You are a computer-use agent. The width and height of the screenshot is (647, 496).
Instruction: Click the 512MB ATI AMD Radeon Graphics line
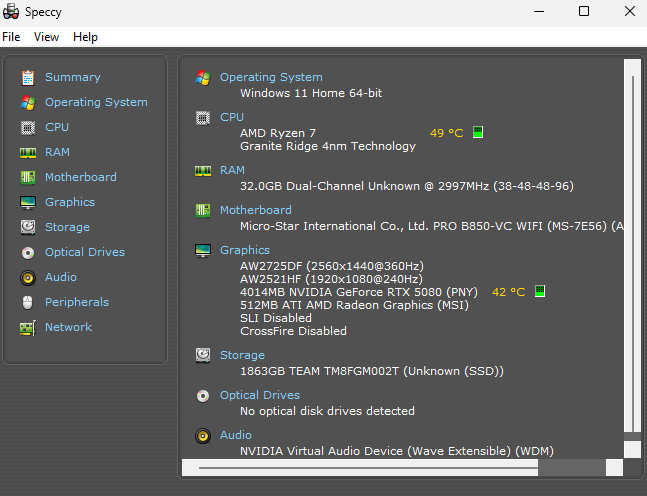(x=354, y=305)
